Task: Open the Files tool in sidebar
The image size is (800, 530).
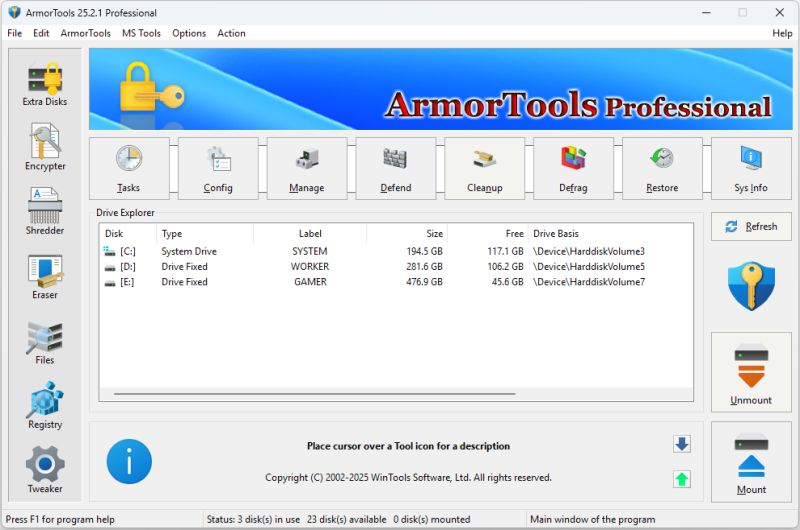Action: 44,342
